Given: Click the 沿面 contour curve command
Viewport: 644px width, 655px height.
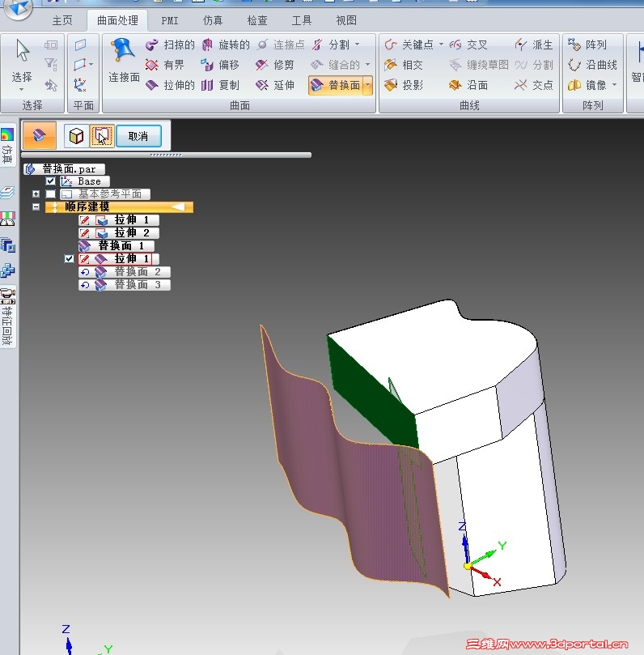Looking at the screenshot, I should (x=468, y=85).
